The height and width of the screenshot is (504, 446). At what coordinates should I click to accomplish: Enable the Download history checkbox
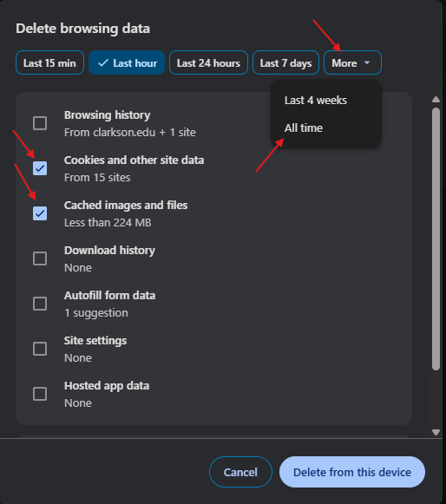click(x=40, y=259)
